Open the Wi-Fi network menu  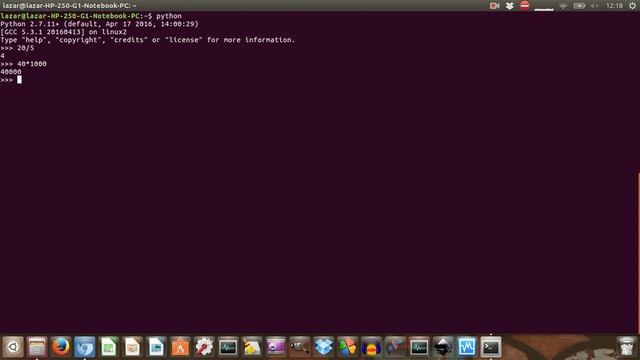pyautogui.click(x=563, y=6)
